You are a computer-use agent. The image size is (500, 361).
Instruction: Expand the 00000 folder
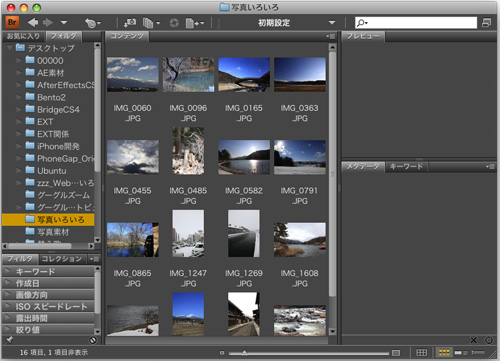click(x=19, y=61)
